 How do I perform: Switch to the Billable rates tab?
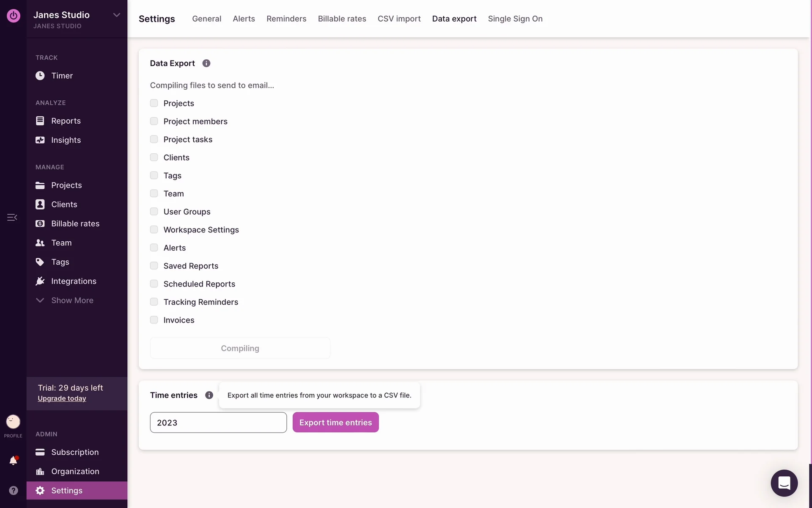(342, 19)
